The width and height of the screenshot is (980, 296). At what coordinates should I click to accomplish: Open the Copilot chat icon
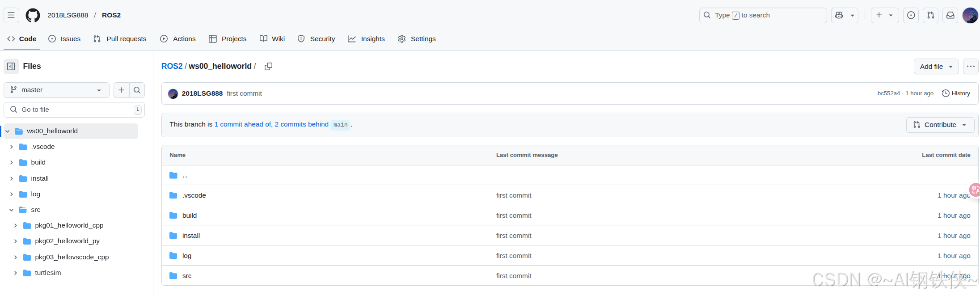point(839,15)
